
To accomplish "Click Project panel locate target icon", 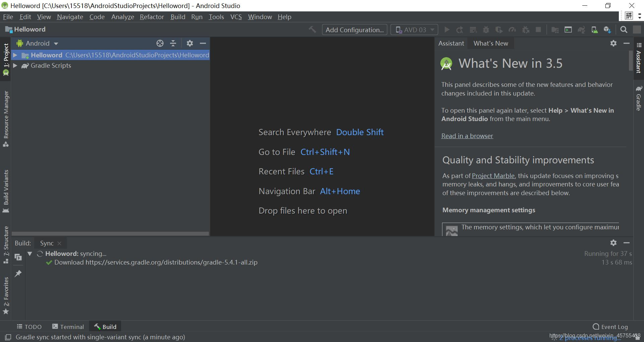I will [160, 43].
